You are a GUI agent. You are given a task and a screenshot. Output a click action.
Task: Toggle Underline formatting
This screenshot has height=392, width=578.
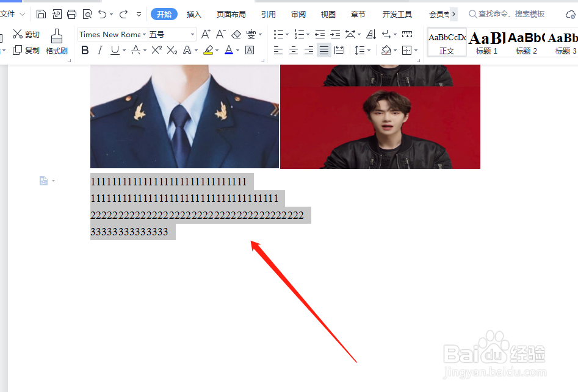point(115,50)
